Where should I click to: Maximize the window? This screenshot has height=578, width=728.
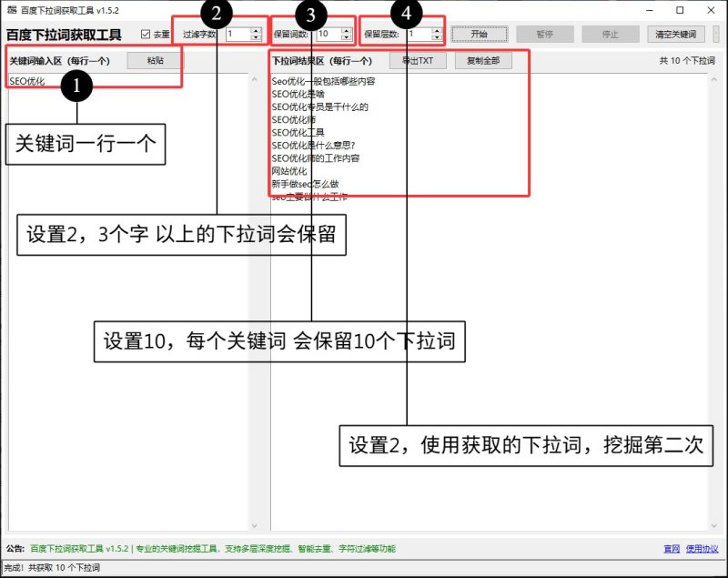tap(680, 10)
